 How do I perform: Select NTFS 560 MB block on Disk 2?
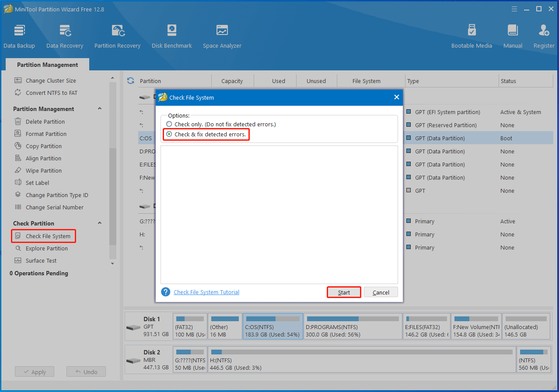tap(534, 359)
